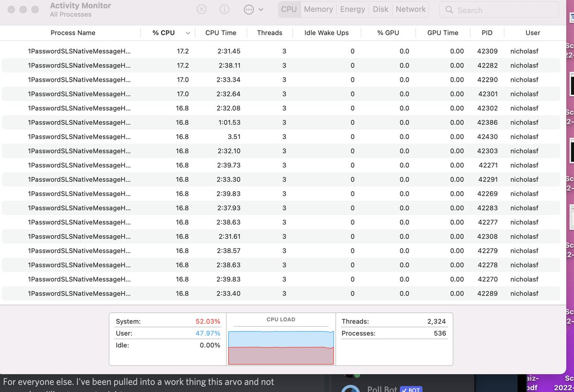Viewport: 574px width, 392px height.
Task: Expand the chevron beside the ellipsis menu
Action: [261, 10]
